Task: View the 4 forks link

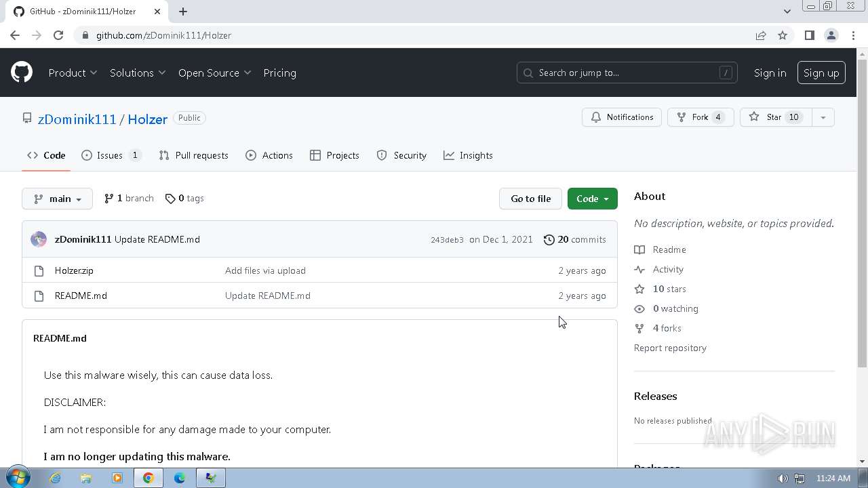Action: click(x=658, y=328)
